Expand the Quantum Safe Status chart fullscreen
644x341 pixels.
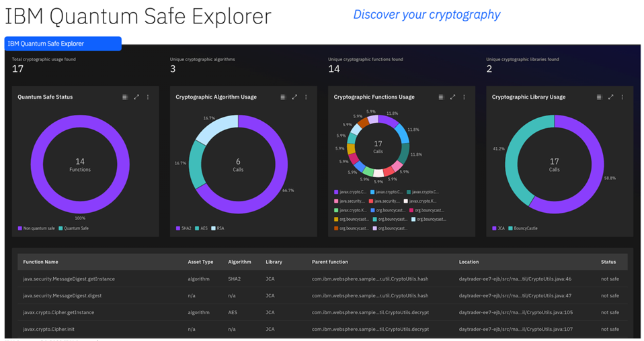pyautogui.click(x=136, y=97)
